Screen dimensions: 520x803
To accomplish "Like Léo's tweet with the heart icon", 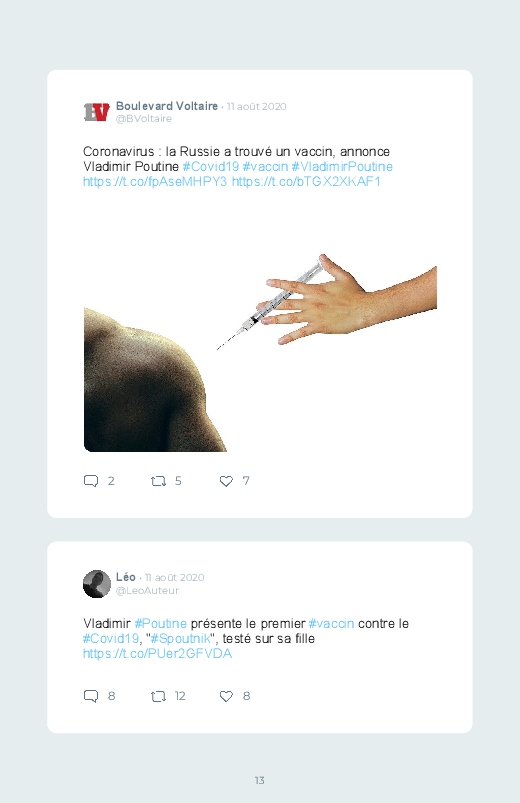I will pyautogui.click(x=226, y=696).
